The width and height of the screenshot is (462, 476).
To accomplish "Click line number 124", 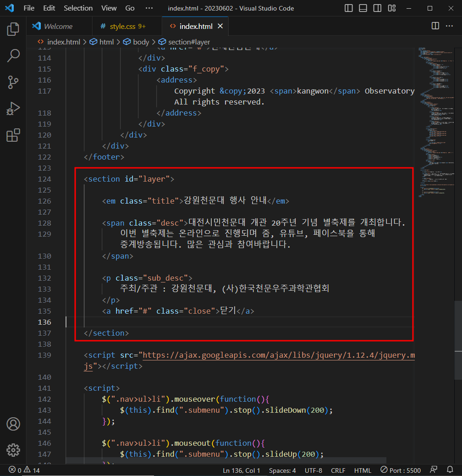I will [44, 179].
